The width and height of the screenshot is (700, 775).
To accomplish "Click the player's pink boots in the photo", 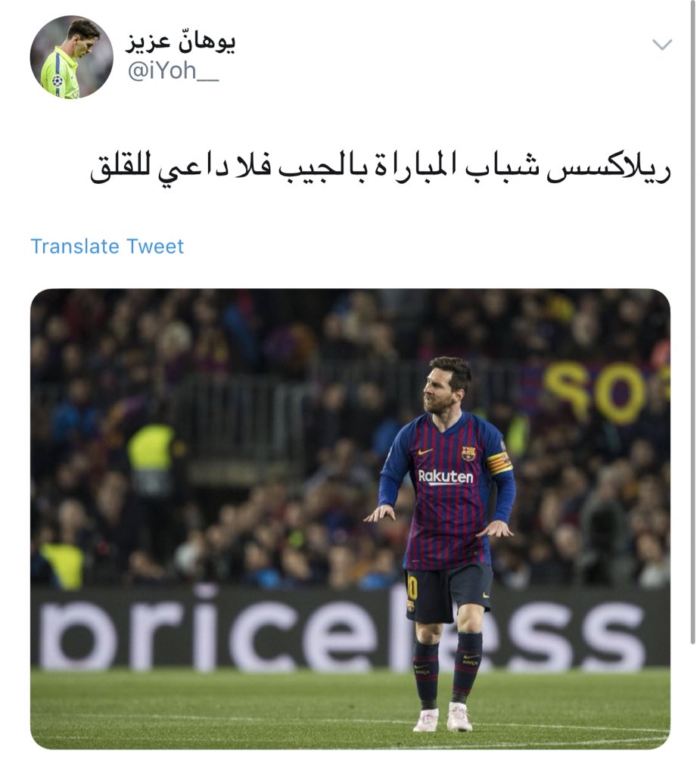I will click(x=443, y=718).
